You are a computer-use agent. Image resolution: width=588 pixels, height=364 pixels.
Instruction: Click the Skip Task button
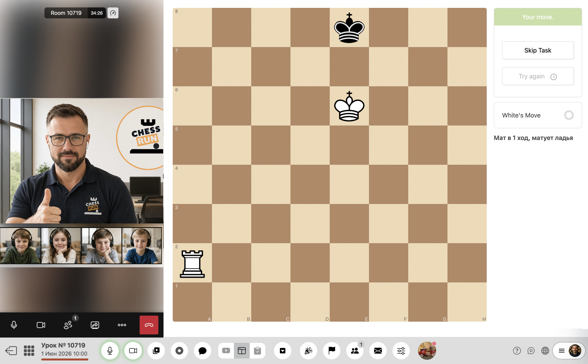point(538,50)
